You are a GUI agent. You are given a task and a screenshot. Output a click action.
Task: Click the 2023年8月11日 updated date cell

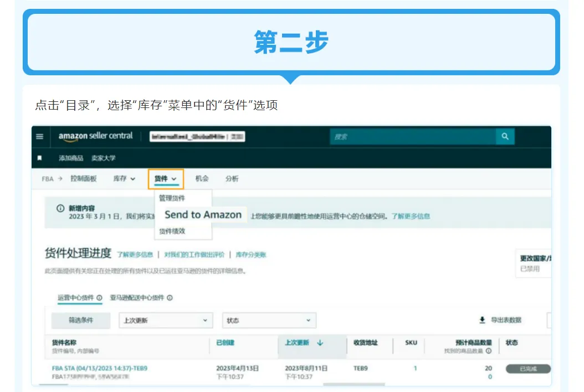306,368
